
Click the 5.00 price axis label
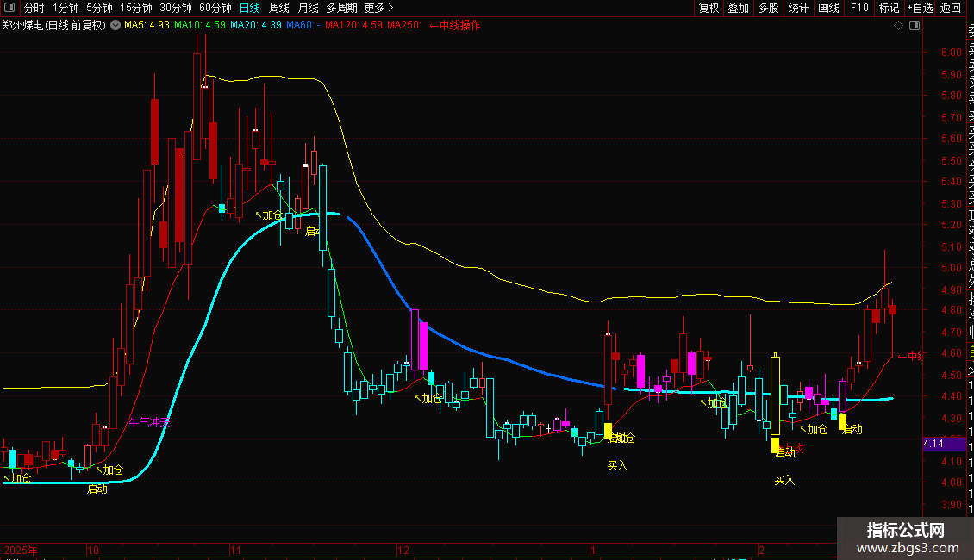point(951,268)
